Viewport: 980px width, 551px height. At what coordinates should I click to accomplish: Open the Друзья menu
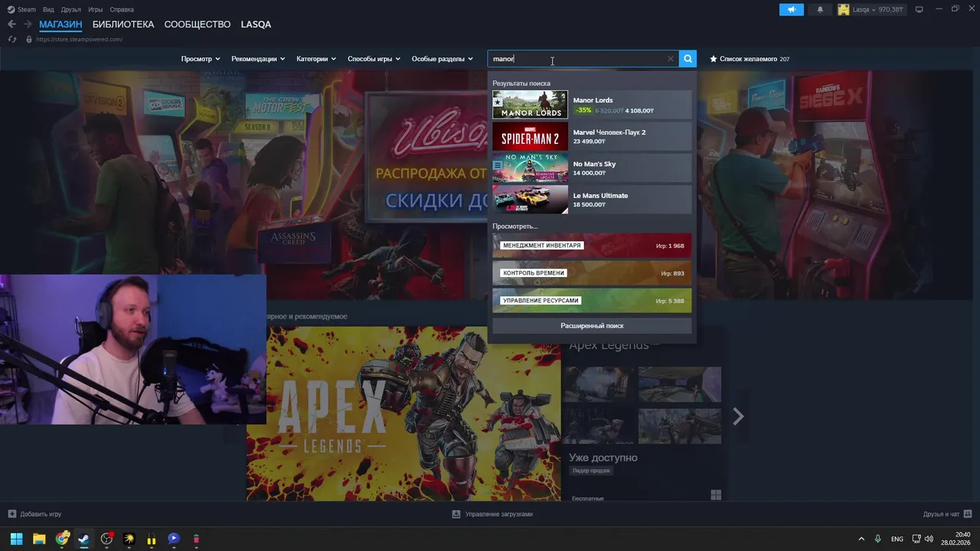tap(71, 9)
